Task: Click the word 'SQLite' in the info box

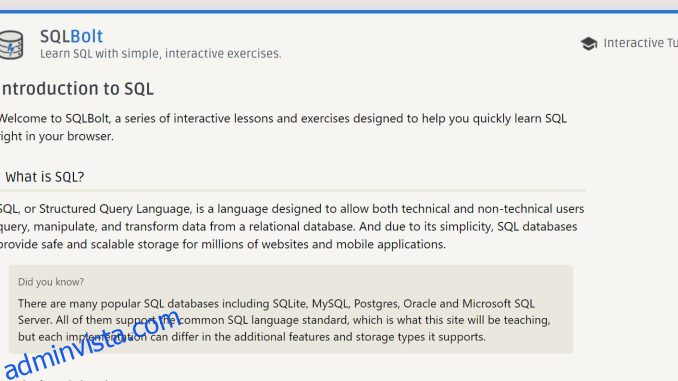Action: pos(289,304)
